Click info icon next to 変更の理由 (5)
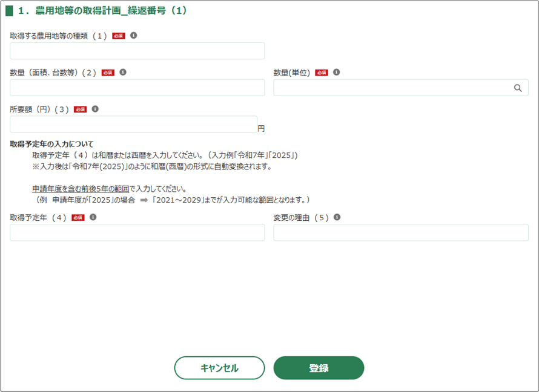 [337, 217]
